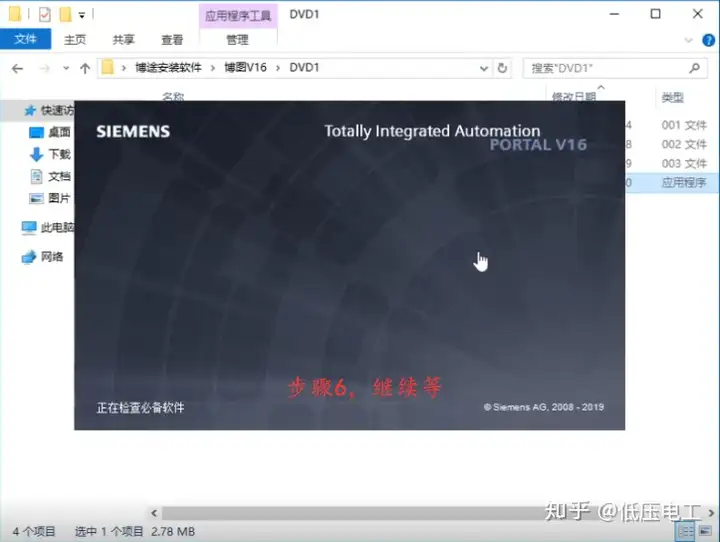Select the 应用程序工具 contextual tab
720x542 pixels.
pyautogui.click(x=238, y=16)
